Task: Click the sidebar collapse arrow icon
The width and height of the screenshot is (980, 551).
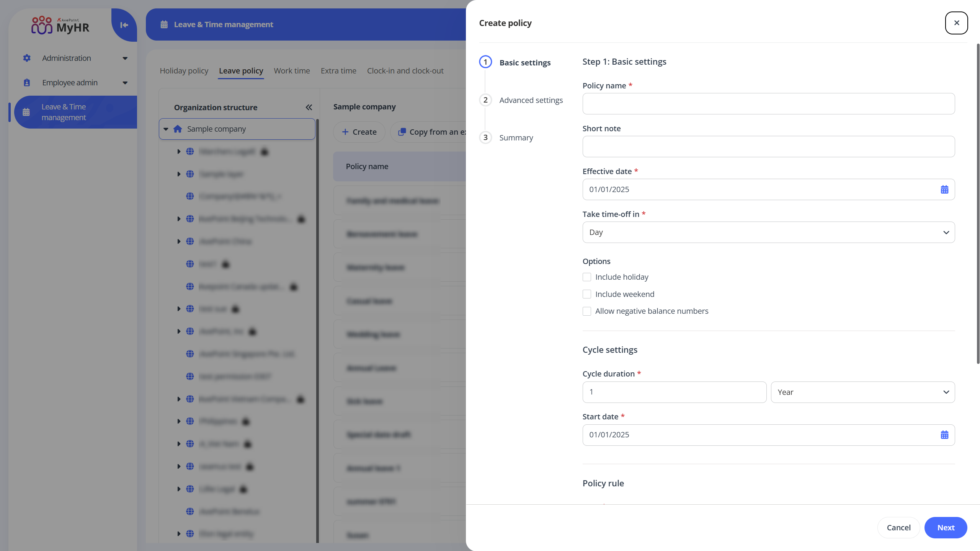Action: (x=124, y=25)
